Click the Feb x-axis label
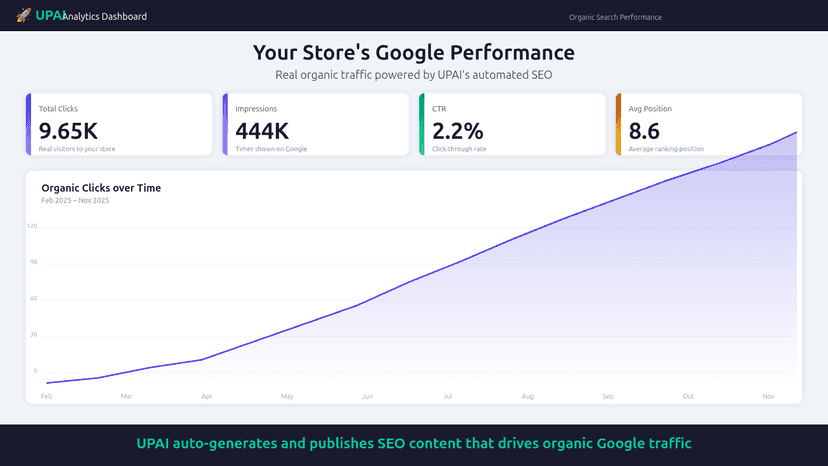Image resolution: width=828 pixels, height=466 pixels. [x=46, y=396]
